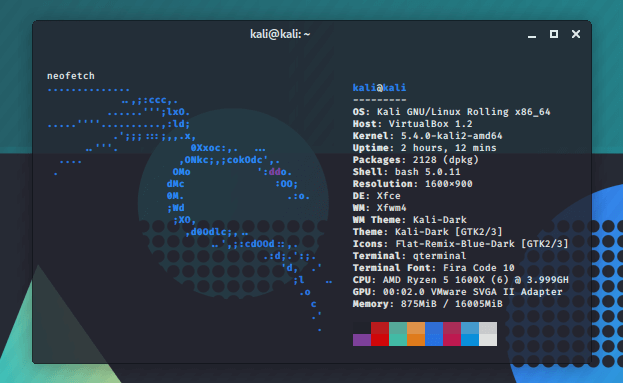This screenshot has height=383, width=623.
Task: Close the kali@kali terminal window
Action: point(576,34)
